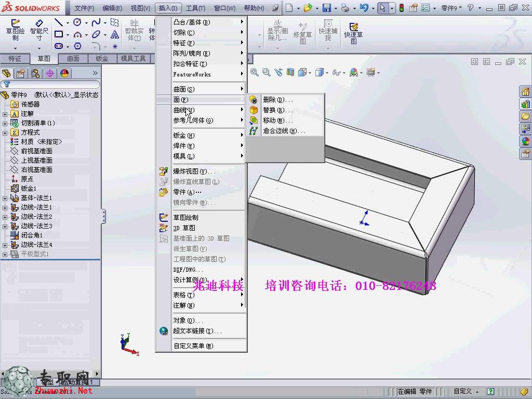Click the Print icon in top toolbar
The width and height of the screenshot is (532, 399).
coord(345,7)
